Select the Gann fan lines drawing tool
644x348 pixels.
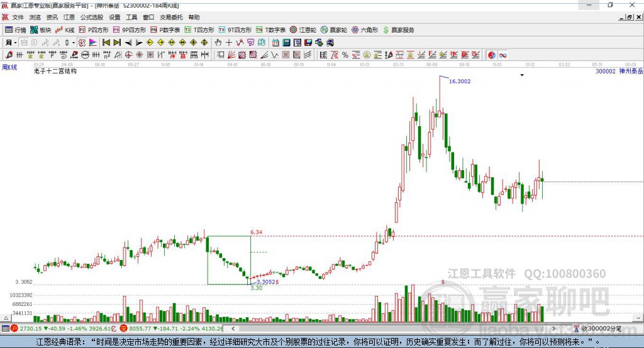pos(231,55)
